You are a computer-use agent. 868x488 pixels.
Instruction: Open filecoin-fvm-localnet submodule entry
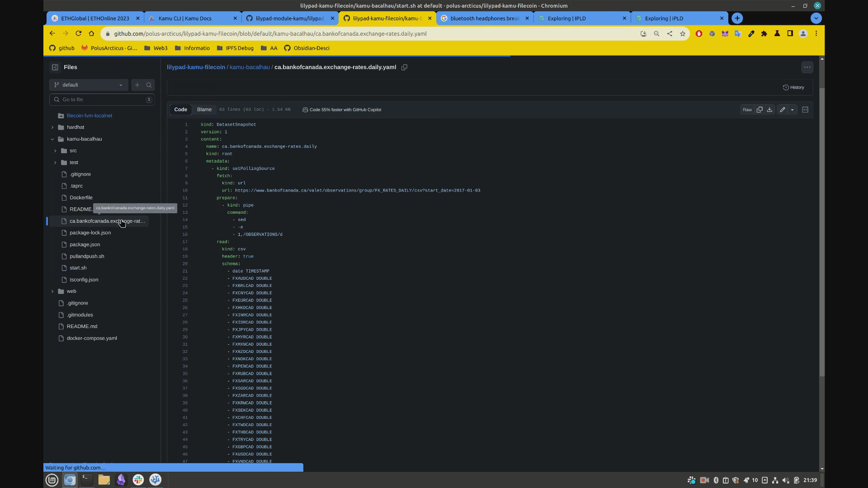pyautogui.click(x=90, y=116)
